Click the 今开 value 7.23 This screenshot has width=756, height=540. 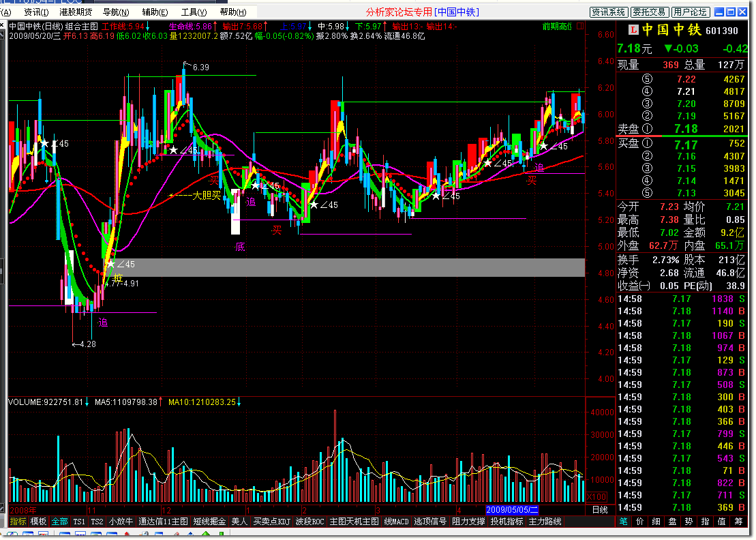coord(669,207)
